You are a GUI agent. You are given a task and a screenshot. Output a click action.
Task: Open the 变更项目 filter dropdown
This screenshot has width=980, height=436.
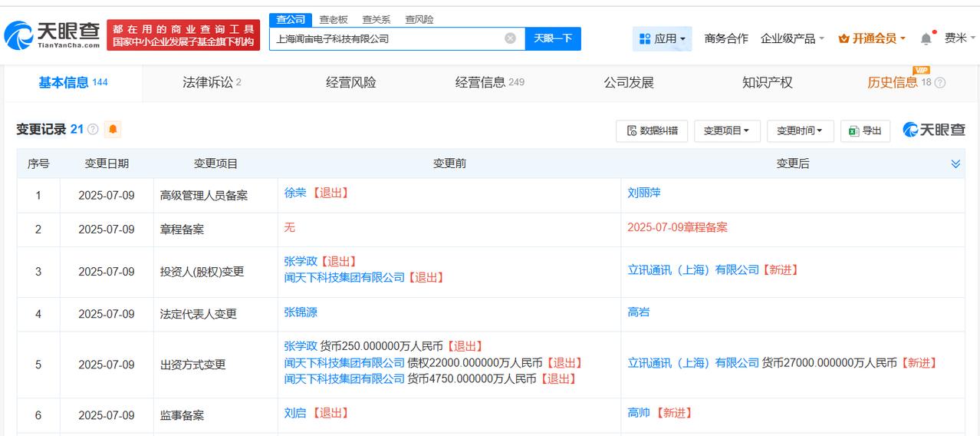[726, 130]
